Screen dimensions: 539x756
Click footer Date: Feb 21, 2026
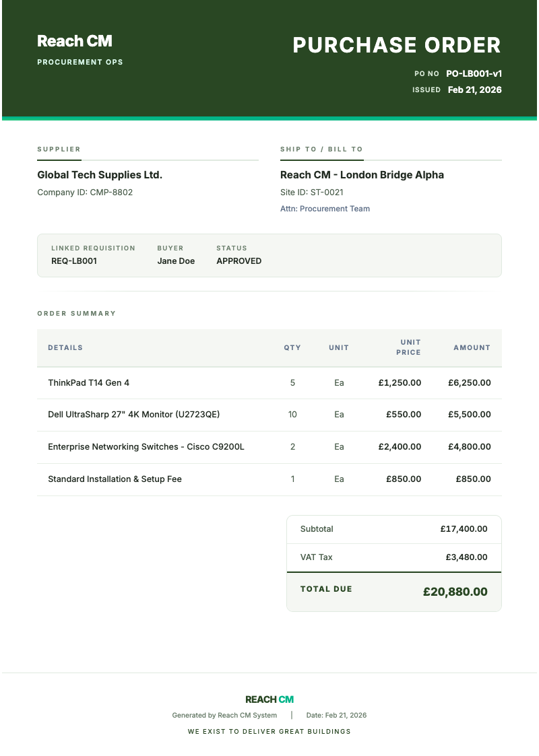336,715
